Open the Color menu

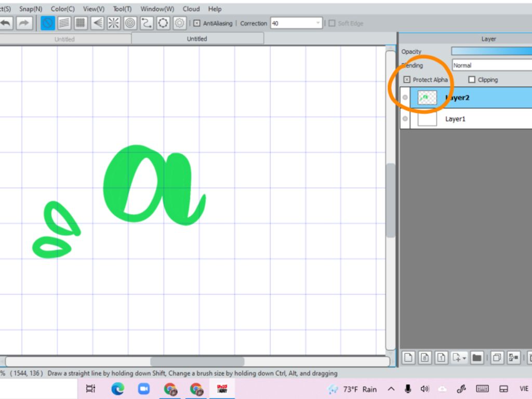click(63, 9)
